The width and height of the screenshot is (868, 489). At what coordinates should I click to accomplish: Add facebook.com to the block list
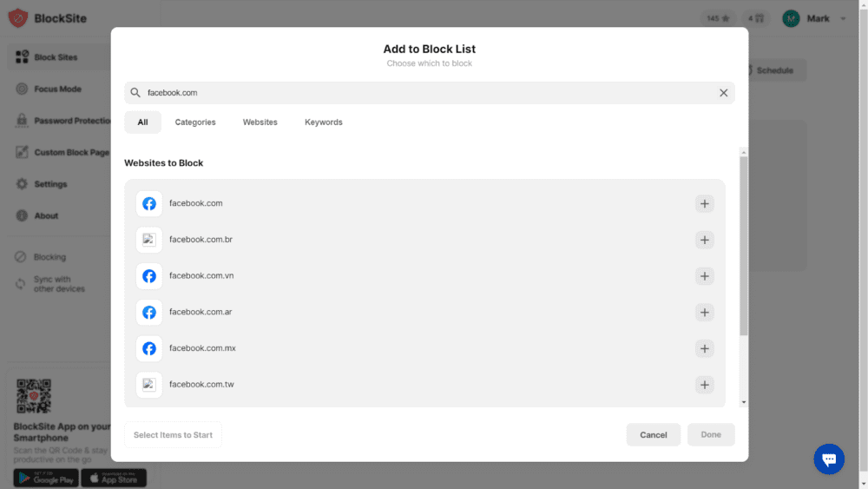[x=704, y=204]
